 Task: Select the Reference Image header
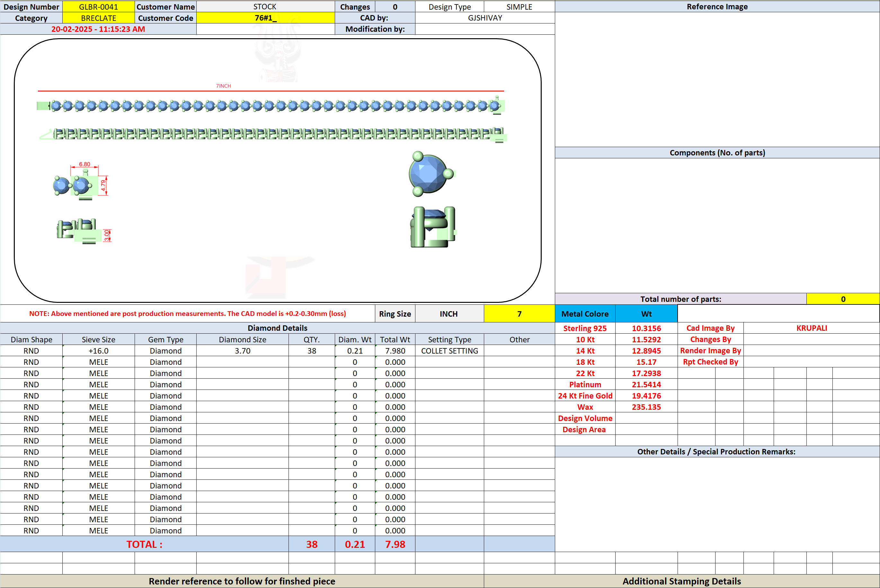[717, 7]
